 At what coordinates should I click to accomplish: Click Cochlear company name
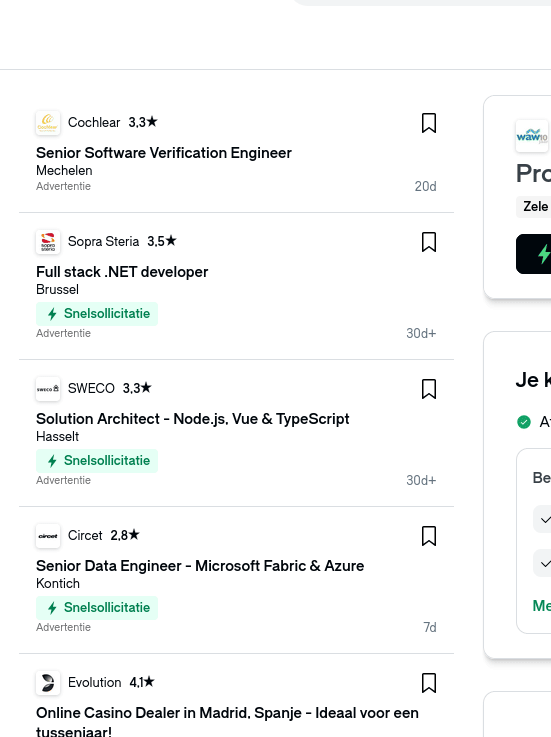[94, 123]
